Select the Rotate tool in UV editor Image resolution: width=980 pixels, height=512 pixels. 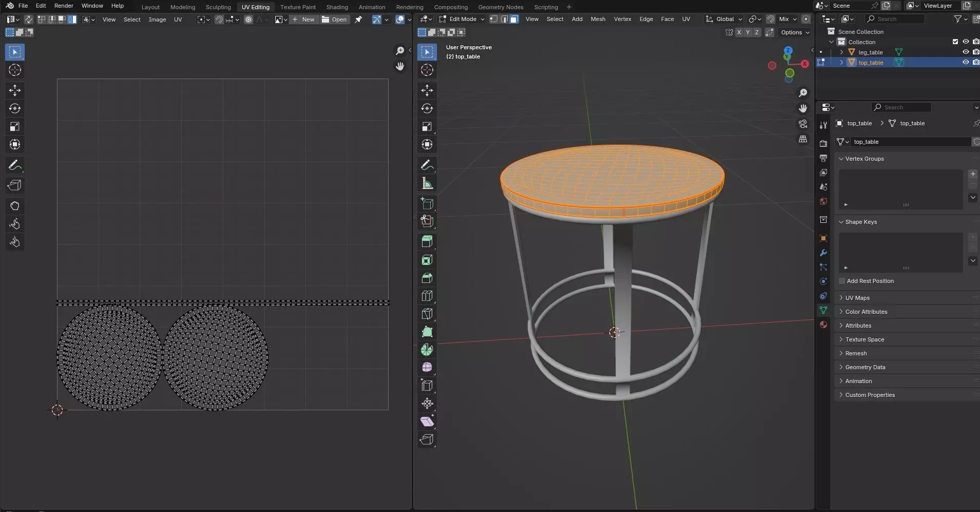point(15,108)
